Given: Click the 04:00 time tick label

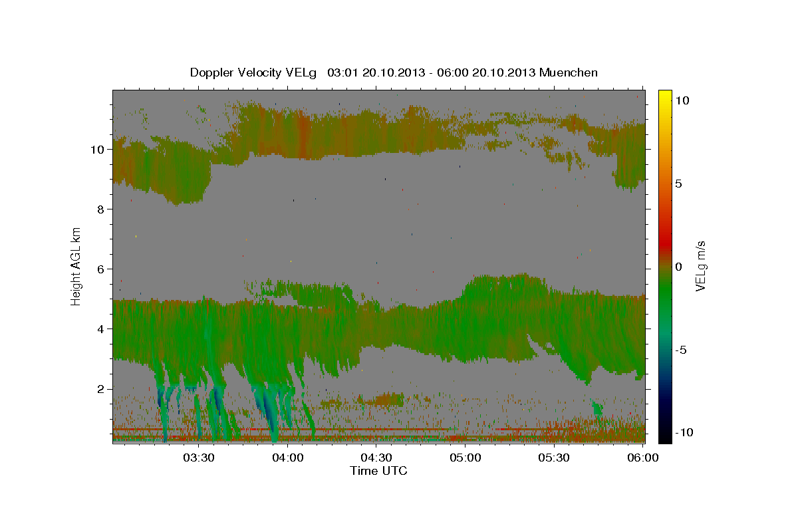Looking at the screenshot, I should (287, 458).
